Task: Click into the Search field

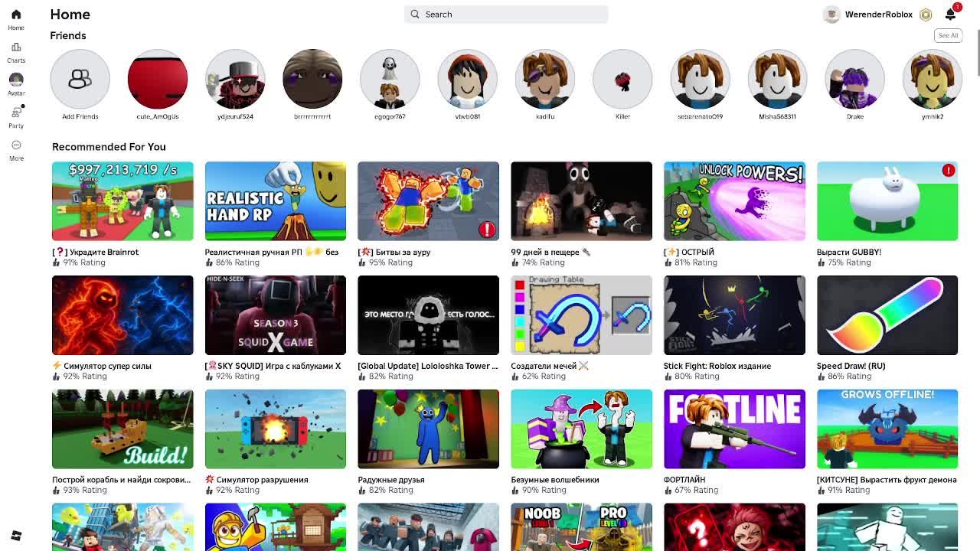Action: pyautogui.click(x=506, y=14)
